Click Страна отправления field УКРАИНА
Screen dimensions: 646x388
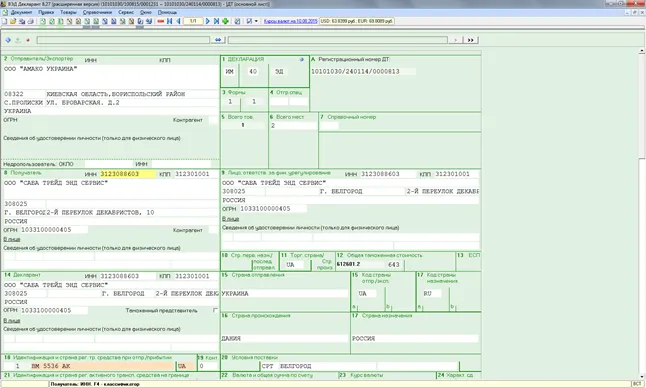coord(285,294)
